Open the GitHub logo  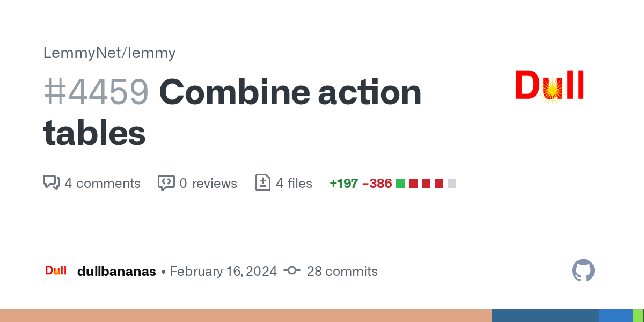coord(583,270)
